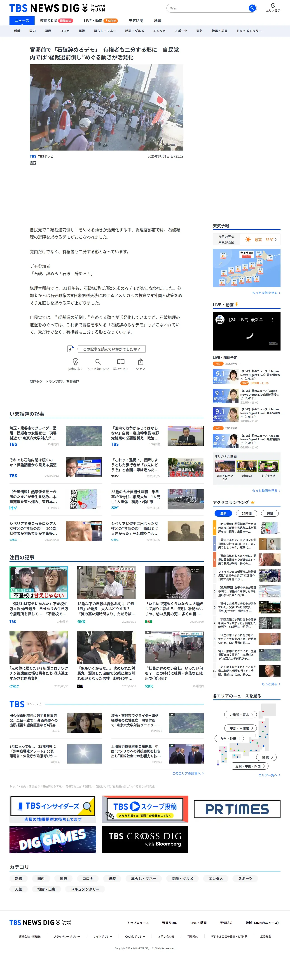
Task: Click the トランプ関税 related tag
Action: pos(55,382)
